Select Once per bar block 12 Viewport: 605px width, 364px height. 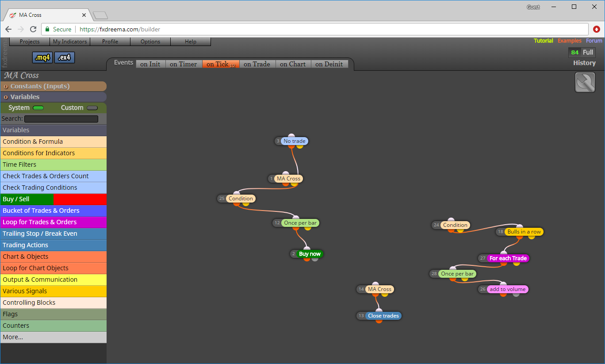(300, 223)
